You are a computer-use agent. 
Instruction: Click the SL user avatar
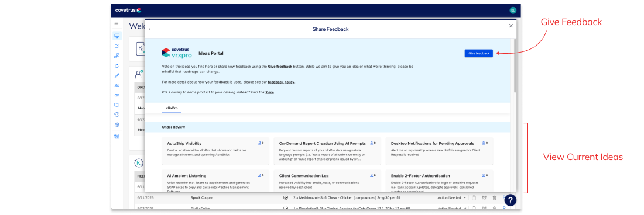[513, 11]
